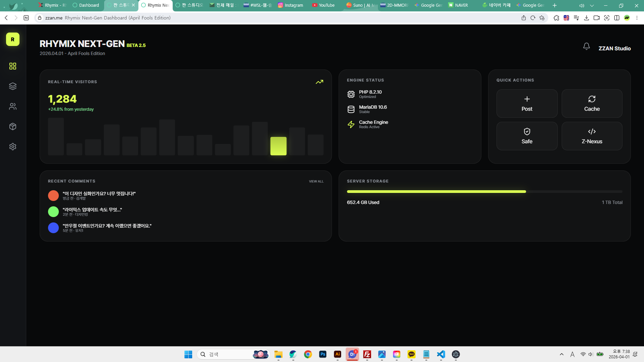Expand hidden system tray icons
The width and height of the screenshot is (644, 362).
click(x=561, y=354)
